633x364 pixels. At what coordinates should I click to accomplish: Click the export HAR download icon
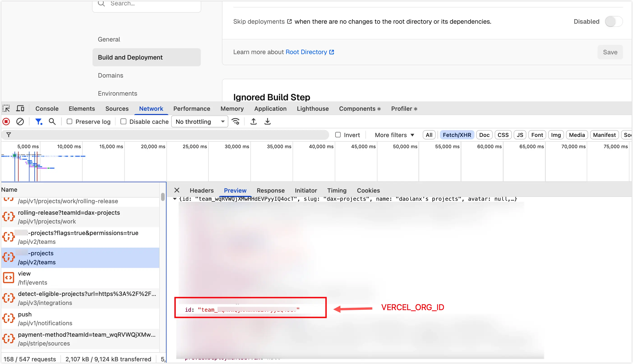268,122
